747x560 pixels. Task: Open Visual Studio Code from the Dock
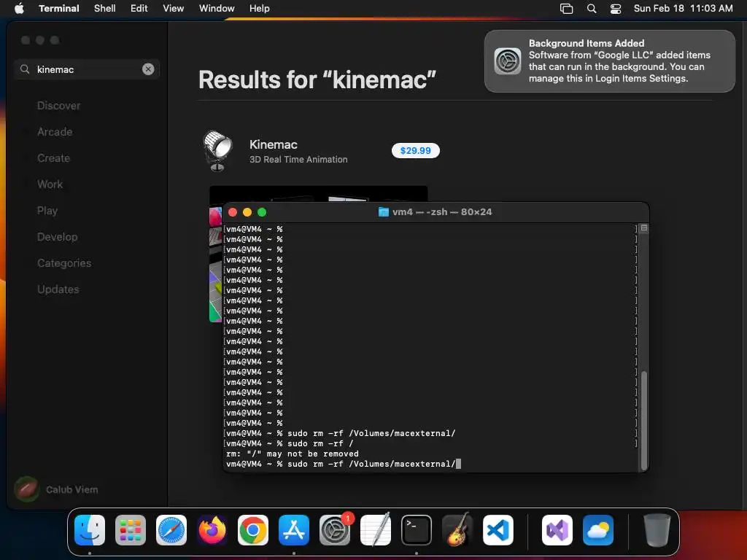click(498, 530)
